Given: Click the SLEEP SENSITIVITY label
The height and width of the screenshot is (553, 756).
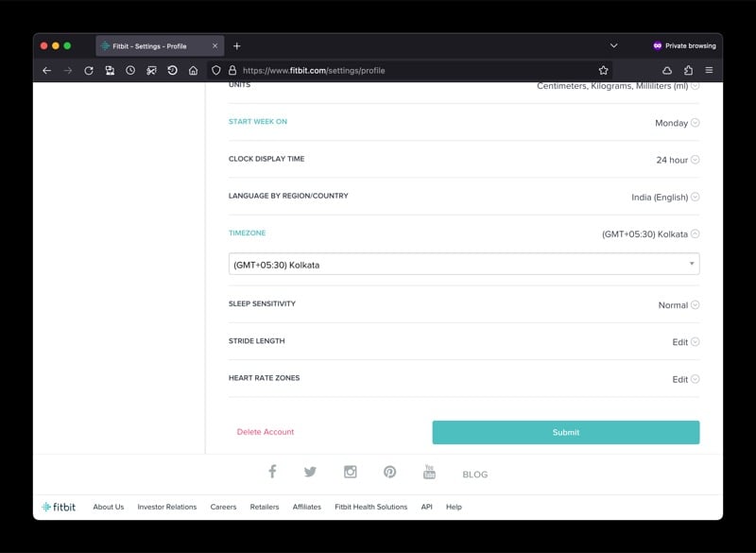Looking at the screenshot, I should (x=262, y=303).
